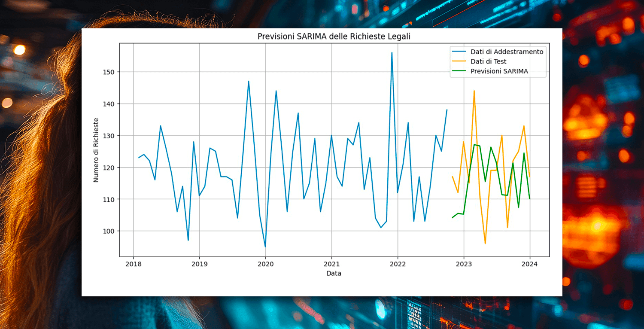Click the 2020 tick label on x-axis
Image resolution: width=644 pixels, height=329 pixels.
point(265,263)
